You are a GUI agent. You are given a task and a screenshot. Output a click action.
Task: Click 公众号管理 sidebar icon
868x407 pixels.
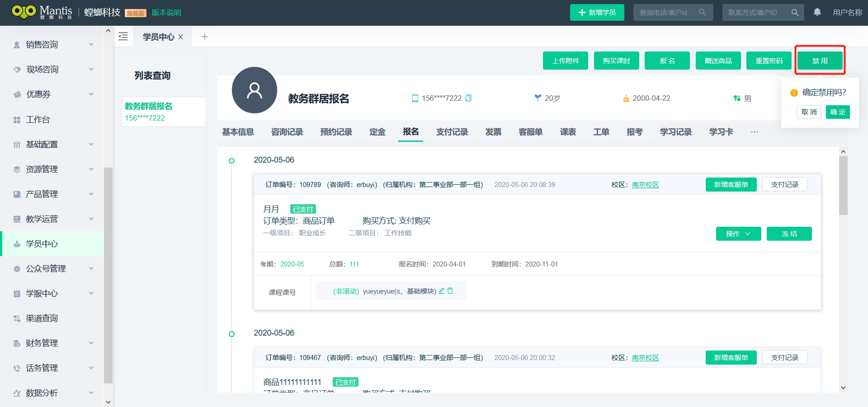coord(17,269)
